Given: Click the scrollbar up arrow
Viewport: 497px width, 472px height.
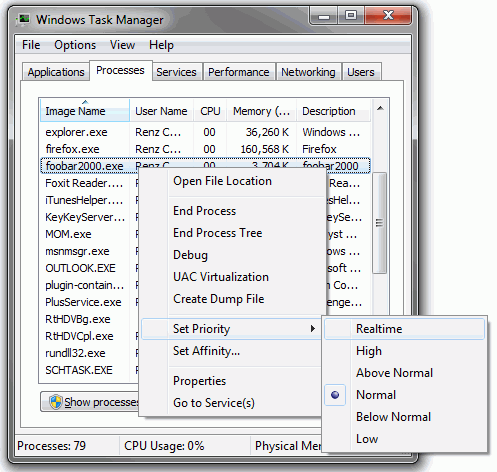Looking at the screenshot, I should click(380, 108).
